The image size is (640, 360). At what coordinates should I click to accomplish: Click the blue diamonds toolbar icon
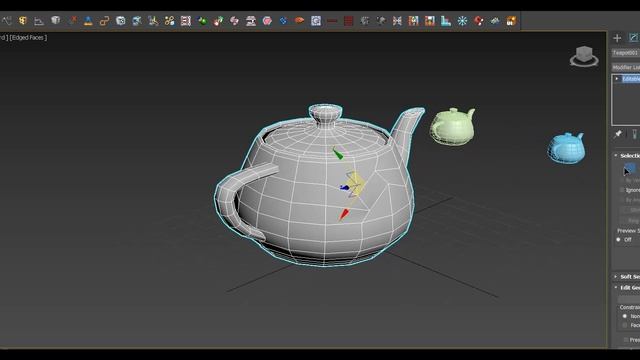[283, 20]
